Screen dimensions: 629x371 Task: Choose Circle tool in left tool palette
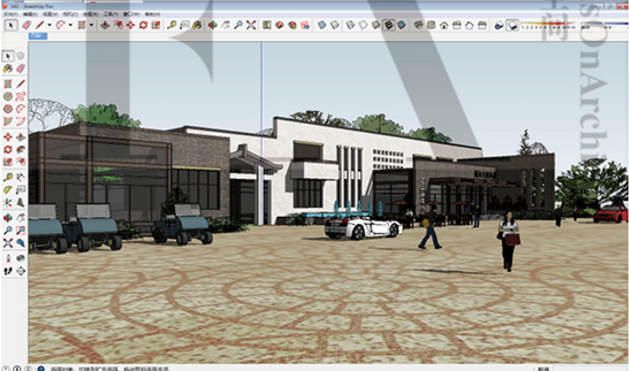(8, 96)
